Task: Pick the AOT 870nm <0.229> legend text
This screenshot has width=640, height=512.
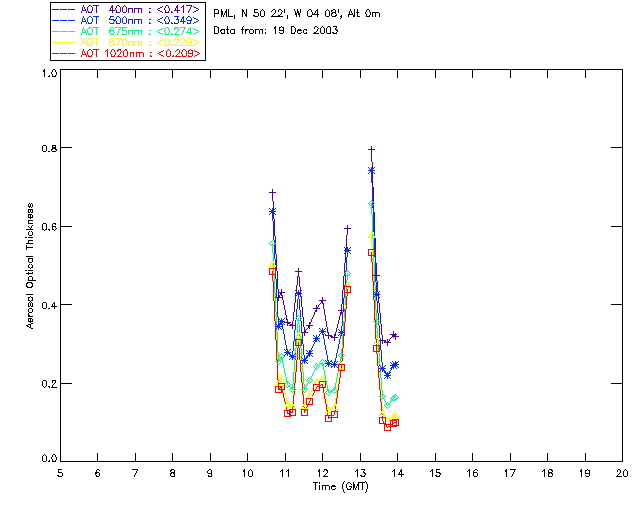Action: pyautogui.click(x=140, y=42)
